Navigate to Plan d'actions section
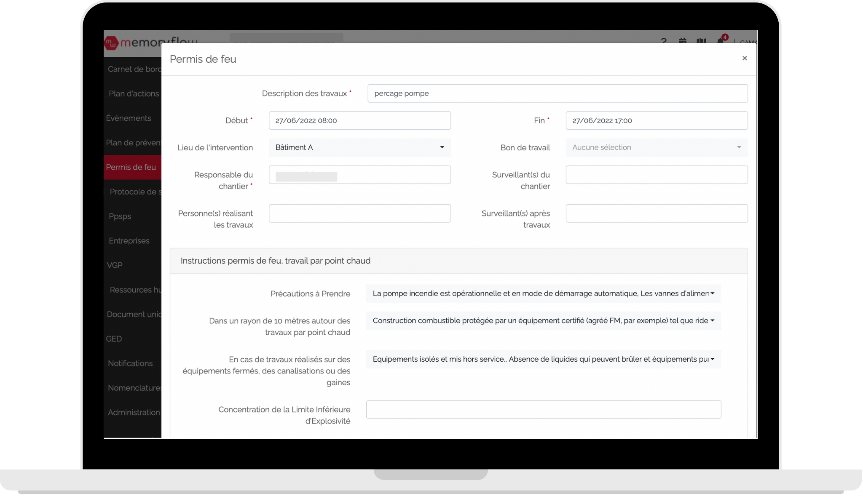 [133, 93]
